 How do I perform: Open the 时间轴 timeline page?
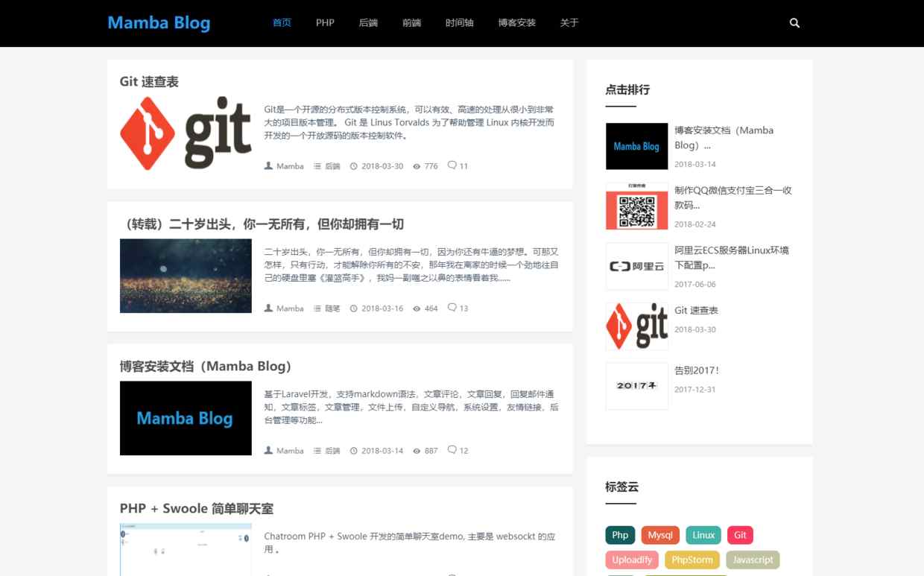[x=459, y=23]
